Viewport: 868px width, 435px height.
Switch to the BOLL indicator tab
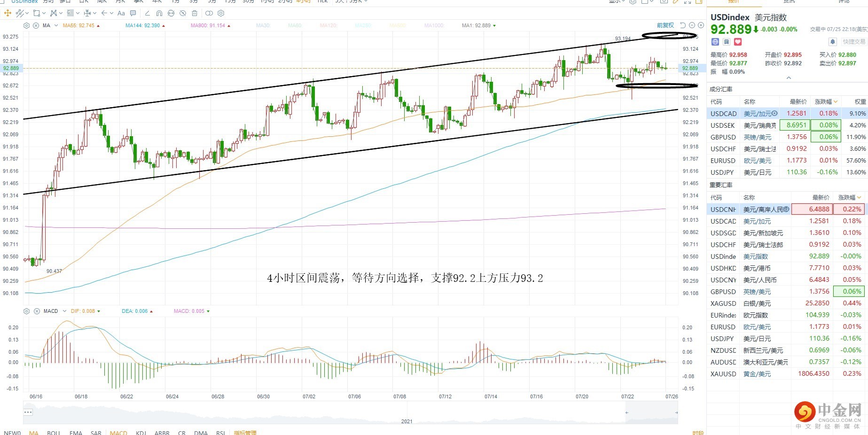click(x=54, y=433)
